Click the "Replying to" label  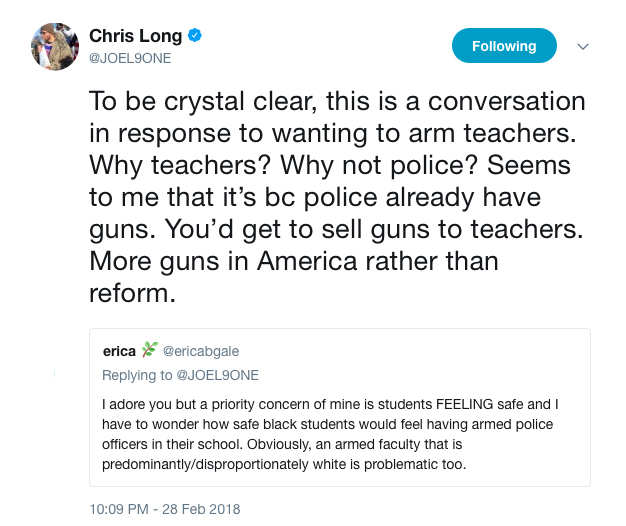point(135,375)
